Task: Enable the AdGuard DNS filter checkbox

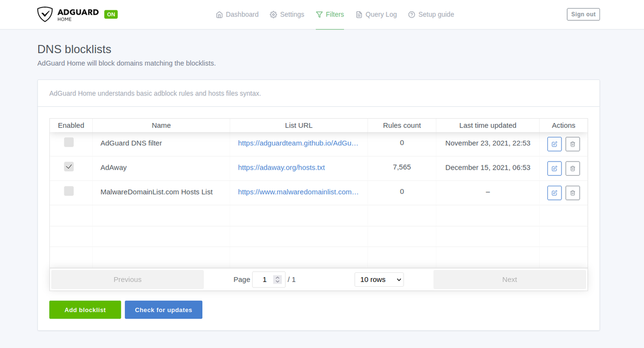Action: (x=69, y=142)
